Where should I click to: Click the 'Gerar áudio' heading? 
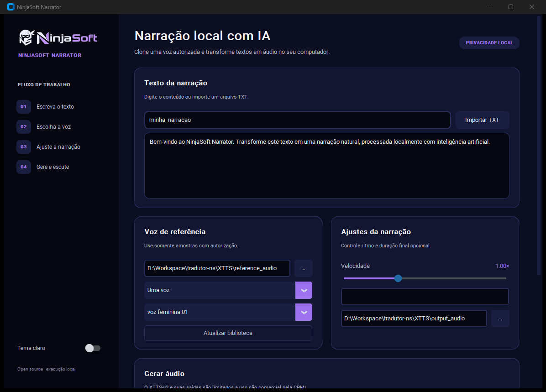(x=164, y=374)
